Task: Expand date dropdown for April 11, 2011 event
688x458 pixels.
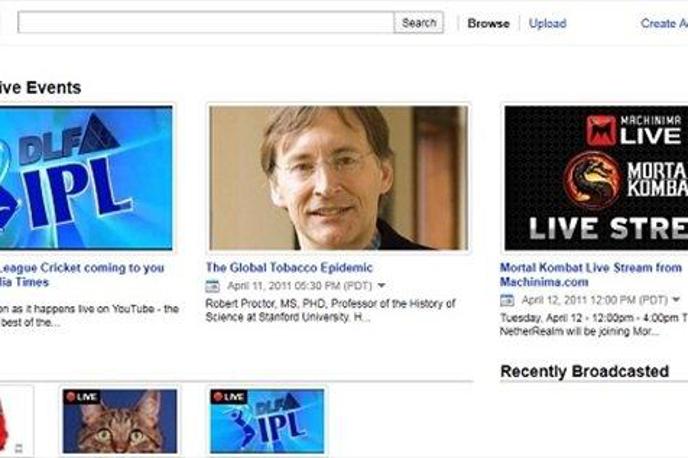Action: tap(381, 286)
